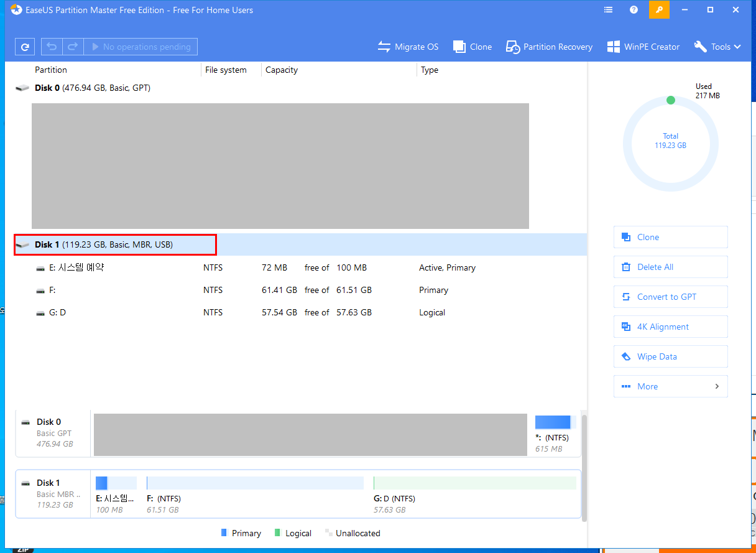Screen dimensions: 756x553
Task: Click the EaseUS app logo in title bar
Action: click(x=16, y=10)
